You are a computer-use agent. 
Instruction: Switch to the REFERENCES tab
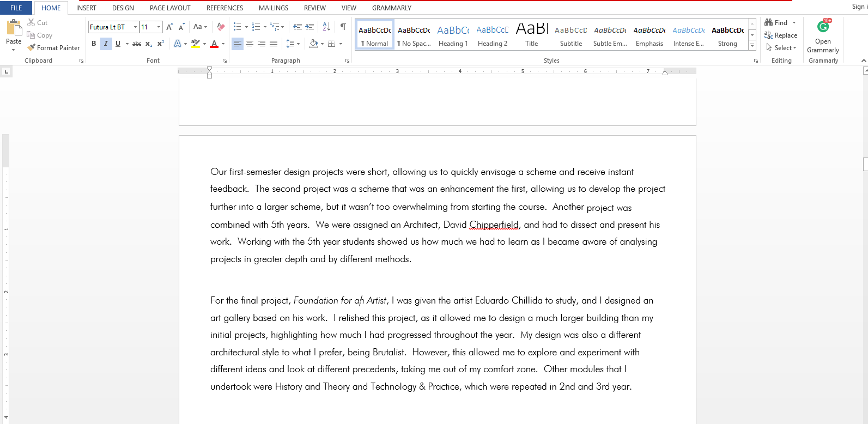tap(224, 8)
